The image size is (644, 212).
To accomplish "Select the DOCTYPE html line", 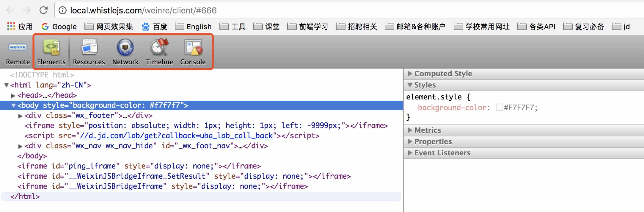I will [42, 75].
